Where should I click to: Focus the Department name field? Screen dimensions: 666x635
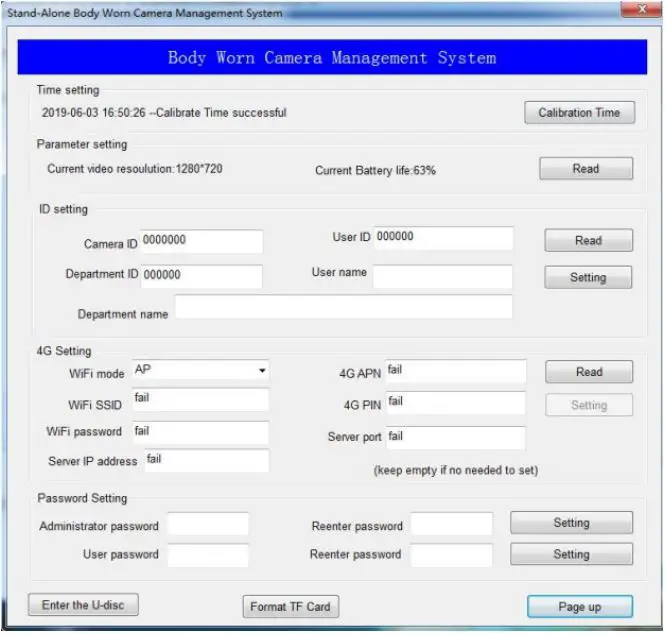(344, 306)
